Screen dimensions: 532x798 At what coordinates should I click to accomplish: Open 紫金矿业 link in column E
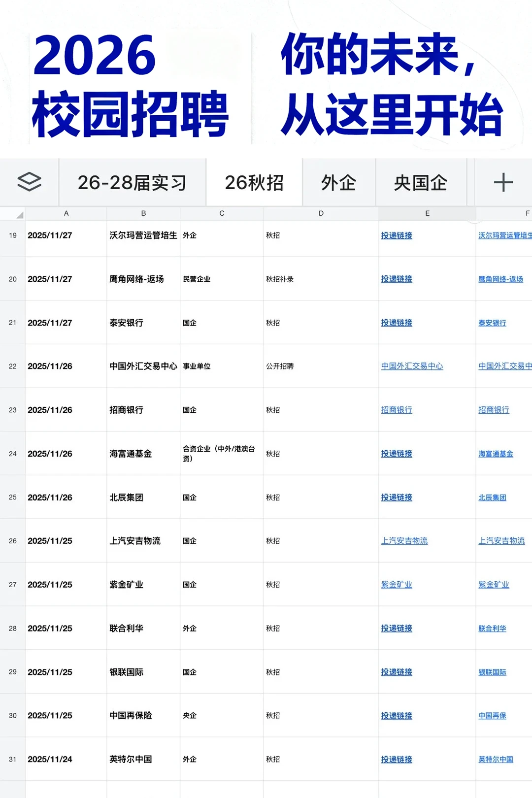click(x=397, y=585)
